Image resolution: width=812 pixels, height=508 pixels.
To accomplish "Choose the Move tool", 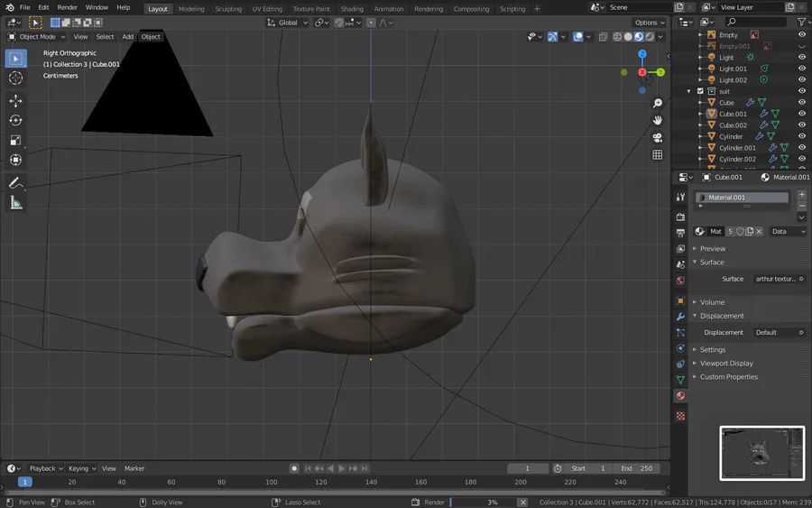I will [15, 100].
